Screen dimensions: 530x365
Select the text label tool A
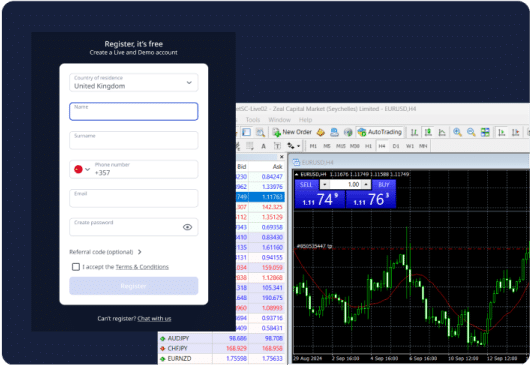point(263,146)
